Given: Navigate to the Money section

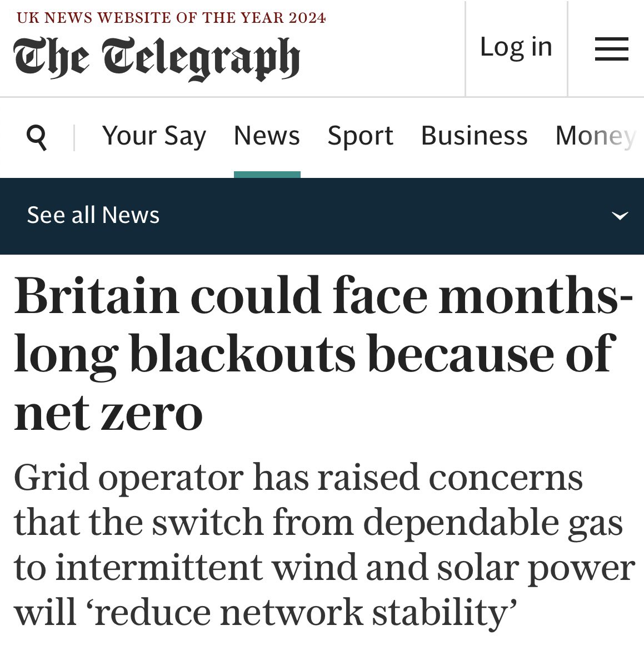Looking at the screenshot, I should [x=596, y=135].
